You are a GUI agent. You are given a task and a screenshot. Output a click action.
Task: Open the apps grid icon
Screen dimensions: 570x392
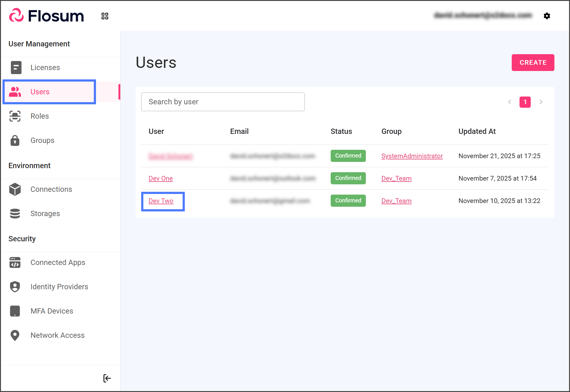click(x=105, y=16)
